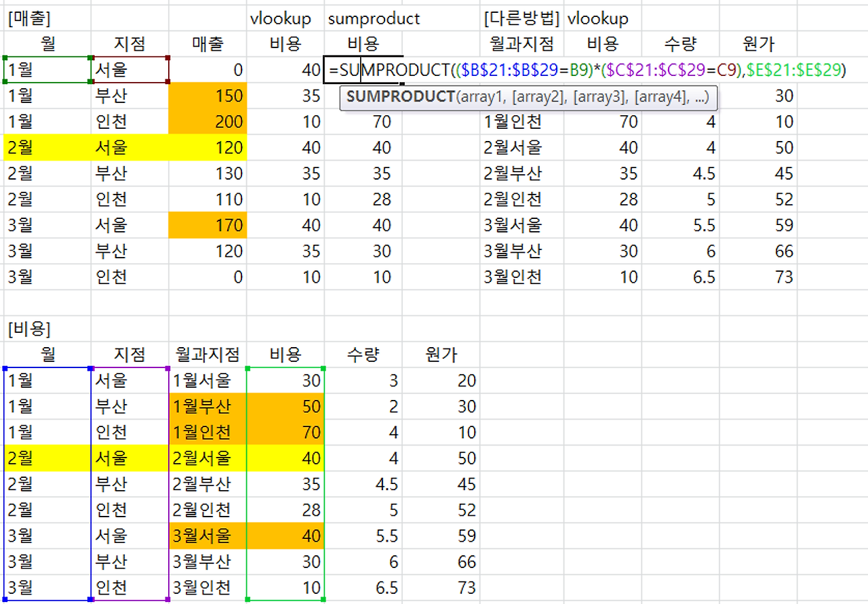868x604 pixels.
Task: Select 원가 value 20 in the lower [비용] table
Action: click(441, 380)
